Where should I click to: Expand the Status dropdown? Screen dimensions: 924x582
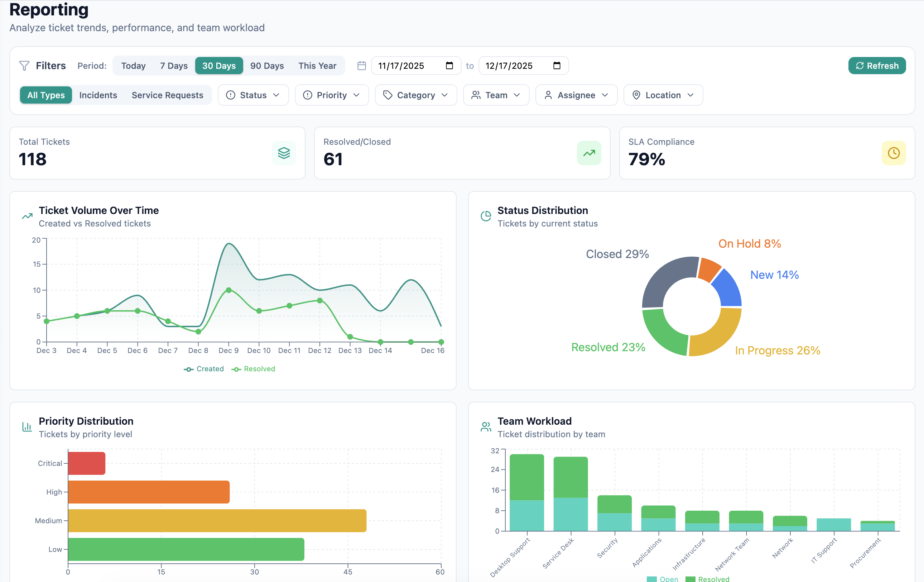coord(253,95)
